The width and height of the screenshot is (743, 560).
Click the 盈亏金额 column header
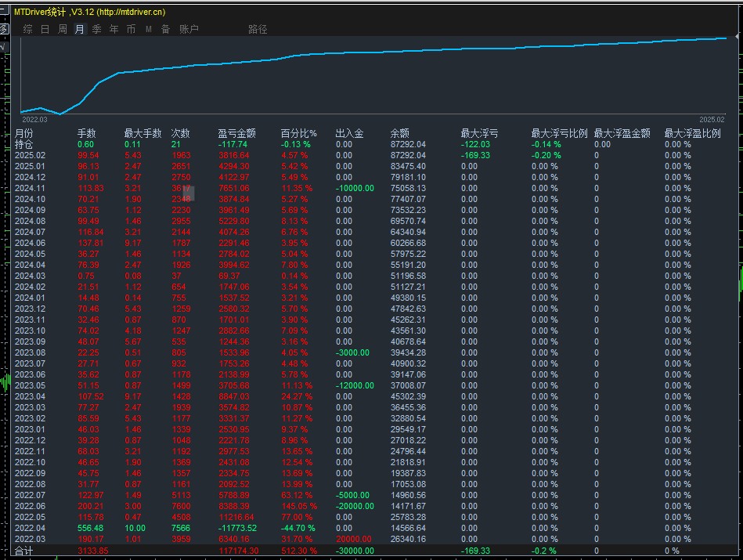pyautogui.click(x=236, y=133)
